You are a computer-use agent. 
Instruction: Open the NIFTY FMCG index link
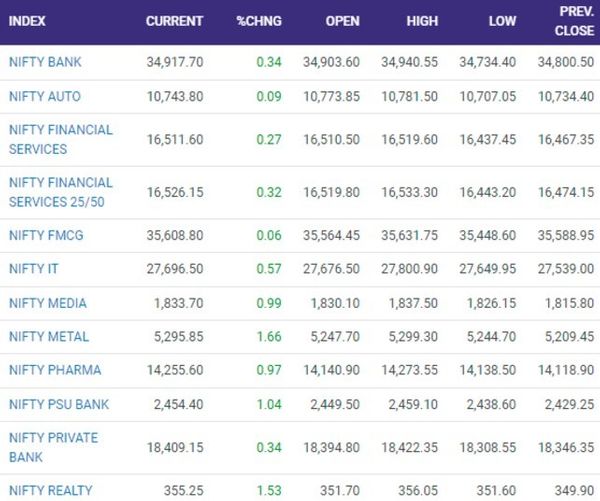coord(46,235)
